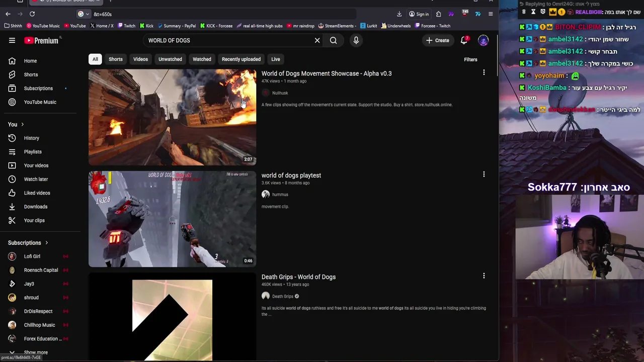Open the search Filters panel
This screenshot has width=644, height=362.
point(470,59)
